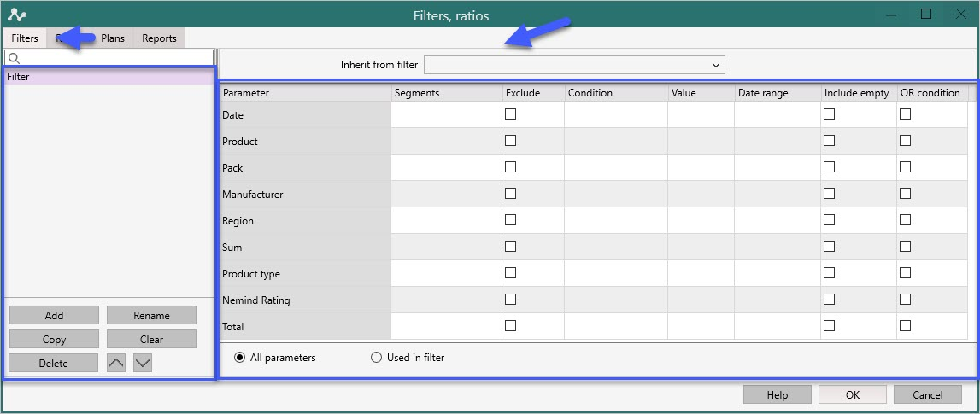Click the Date range cell for Date
This screenshot has width=980, height=414.
click(x=778, y=115)
